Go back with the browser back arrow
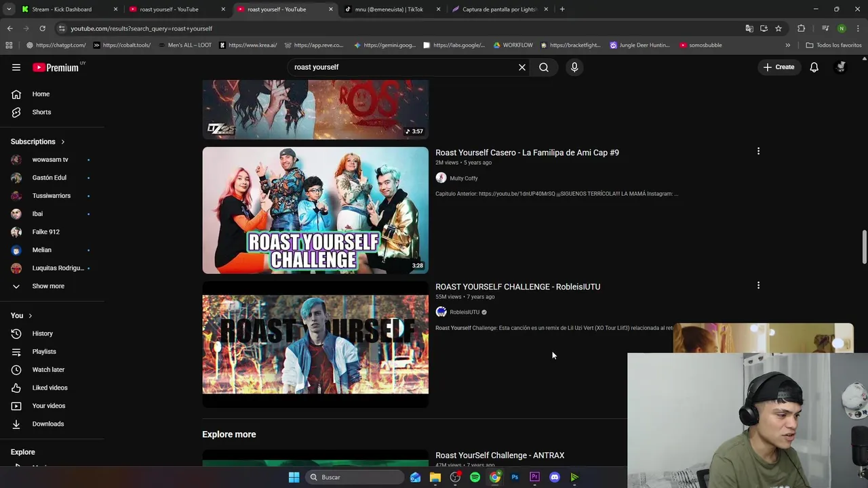 (x=9, y=28)
